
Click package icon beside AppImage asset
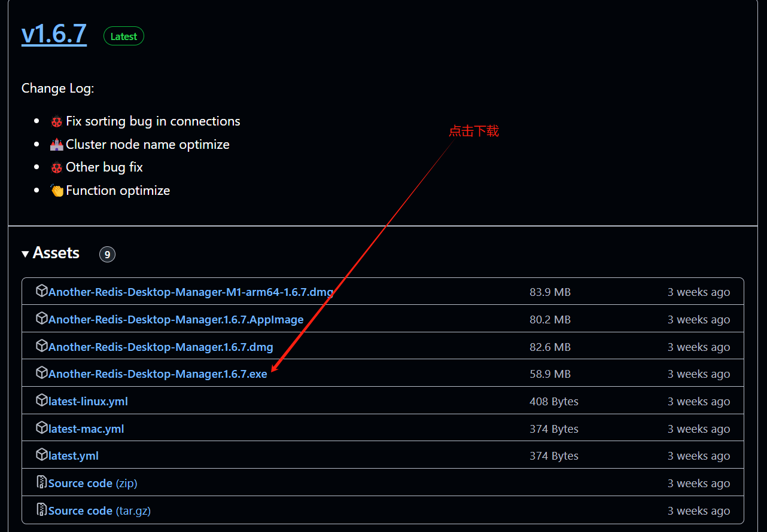point(42,319)
